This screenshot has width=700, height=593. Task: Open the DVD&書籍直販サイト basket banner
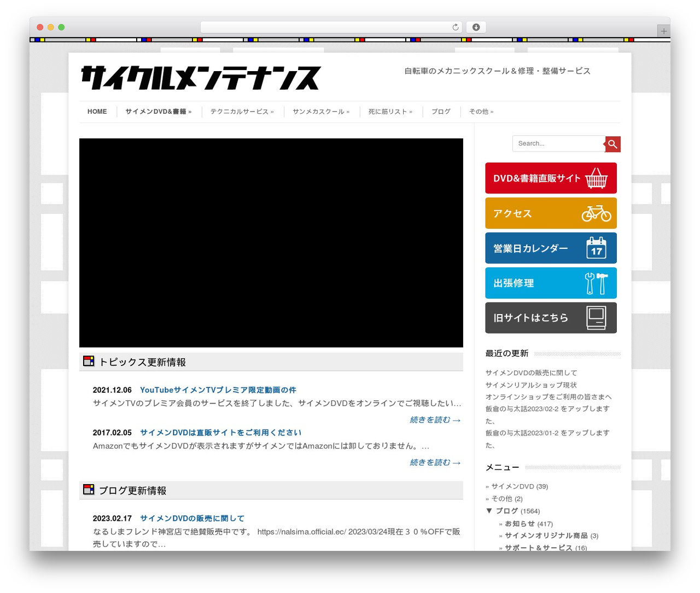(551, 178)
